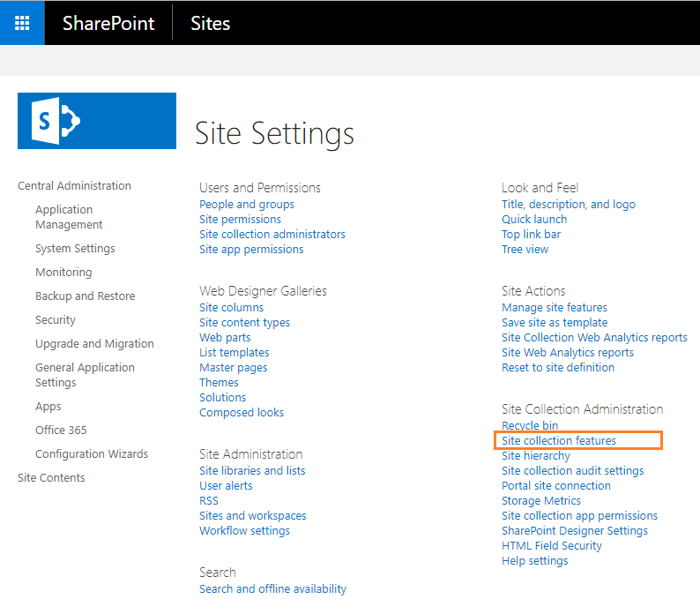
Task: Go to People and groups
Action: click(247, 204)
